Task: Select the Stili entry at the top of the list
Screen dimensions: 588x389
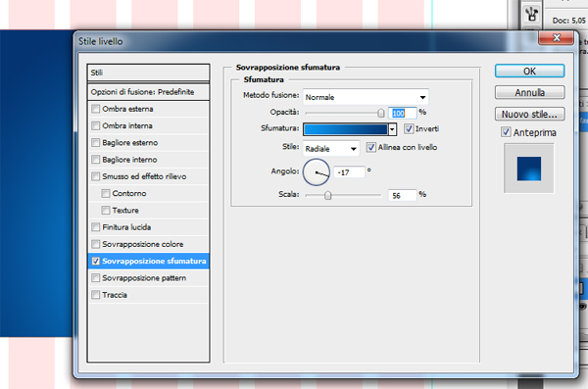Action: [x=148, y=73]
